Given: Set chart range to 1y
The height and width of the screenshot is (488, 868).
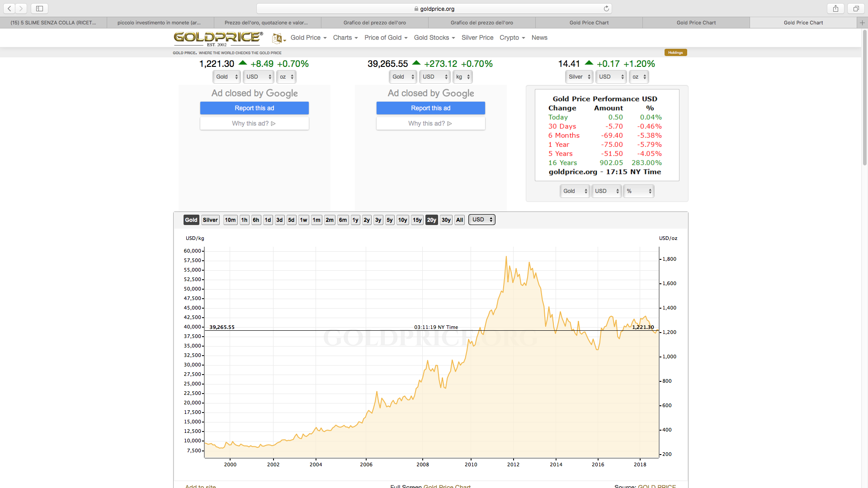Looking at the screenshot, I should pos(355,220).
